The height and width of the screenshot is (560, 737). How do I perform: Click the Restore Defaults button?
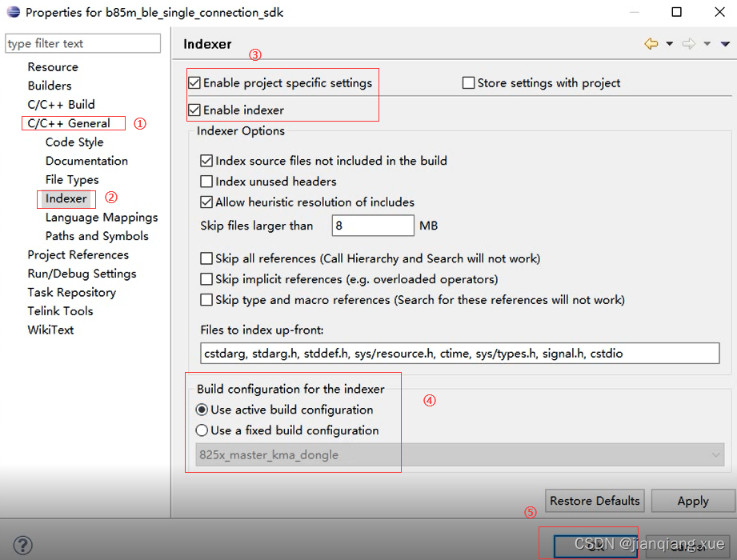coord(595,501)
